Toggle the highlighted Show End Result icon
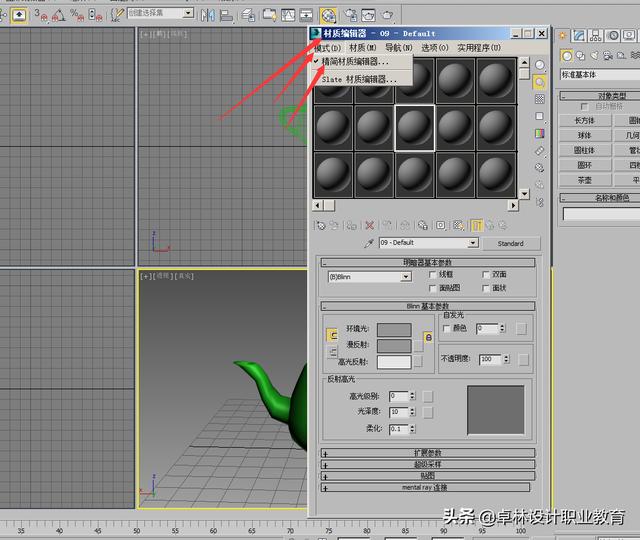Image resolution: width=640 pixels, height=540 pixels. pyautogui.click(x=476, y=225)
